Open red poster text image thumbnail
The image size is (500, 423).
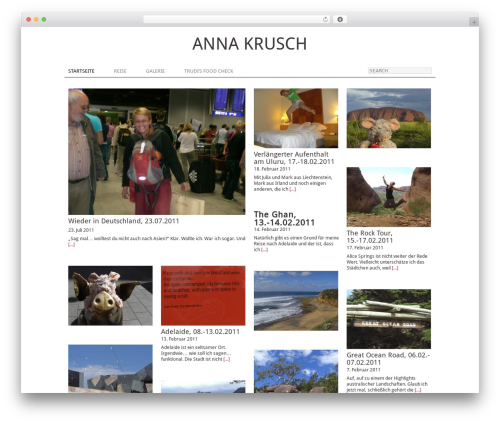coord(203,296)
